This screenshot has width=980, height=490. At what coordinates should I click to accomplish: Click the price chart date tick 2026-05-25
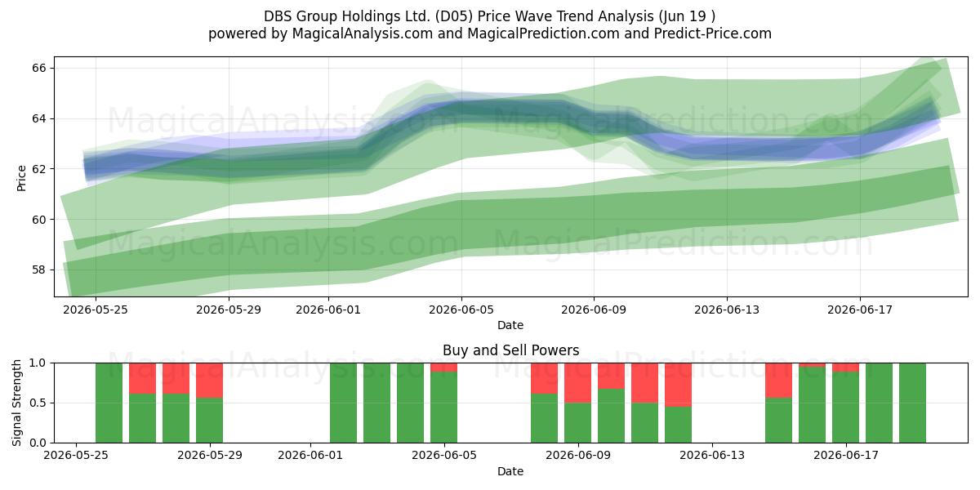(x=96, y=310)
